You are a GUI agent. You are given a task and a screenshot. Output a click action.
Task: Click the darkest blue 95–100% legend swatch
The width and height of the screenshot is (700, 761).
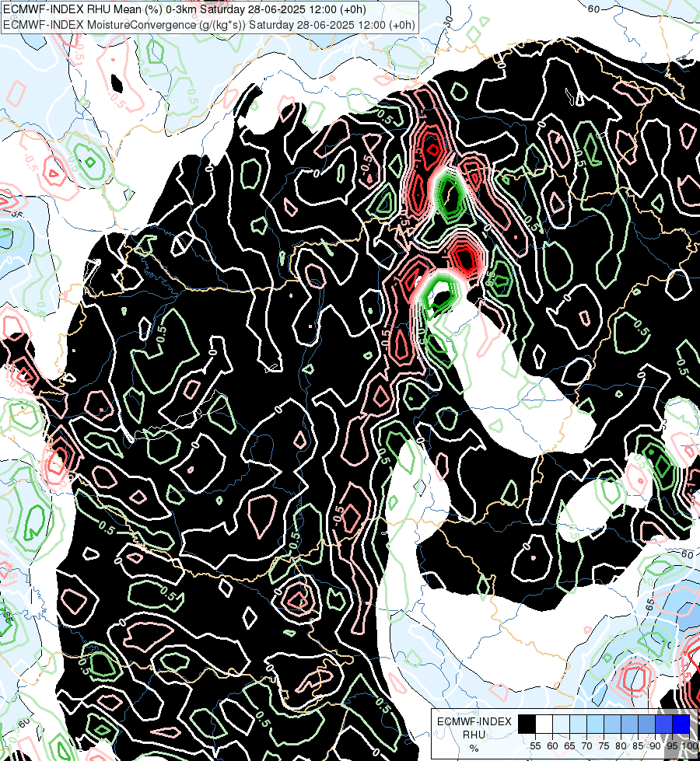point(681,724)
